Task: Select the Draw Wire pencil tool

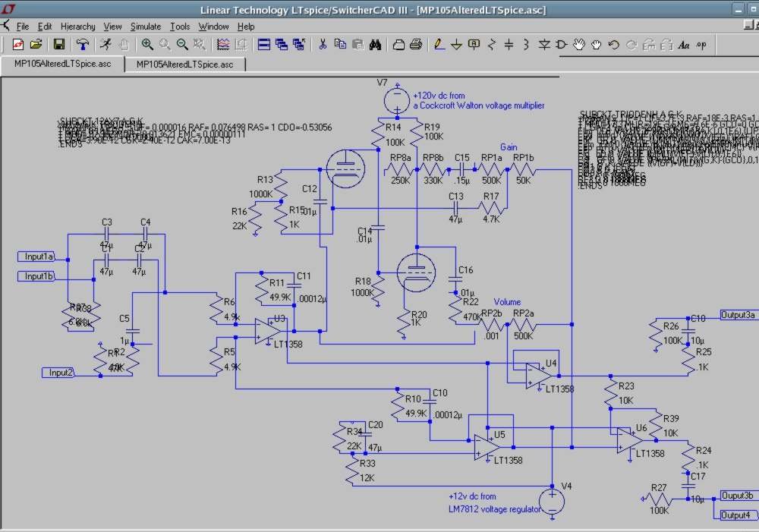Action: tap(439, 45)
